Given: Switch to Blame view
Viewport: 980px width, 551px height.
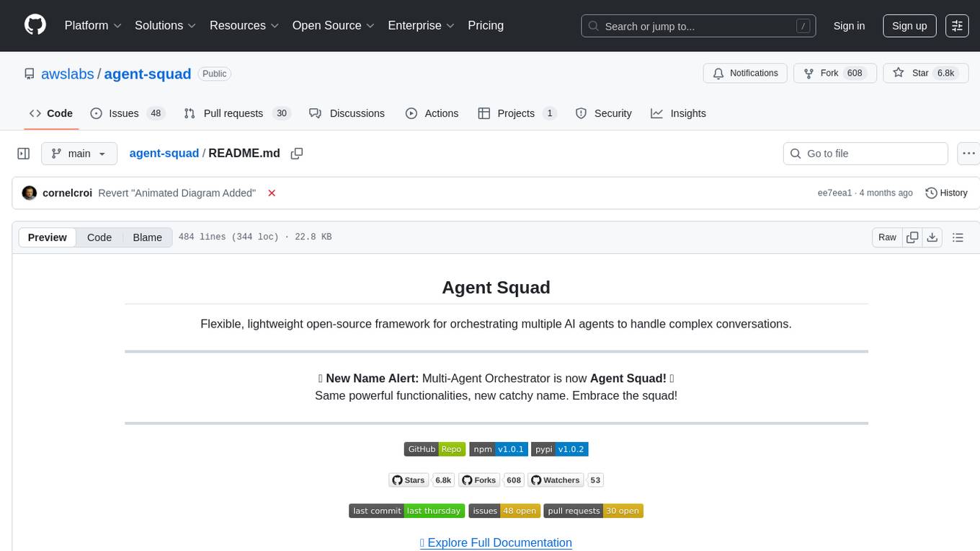Looking at the screenshot, I should (147, 237).
